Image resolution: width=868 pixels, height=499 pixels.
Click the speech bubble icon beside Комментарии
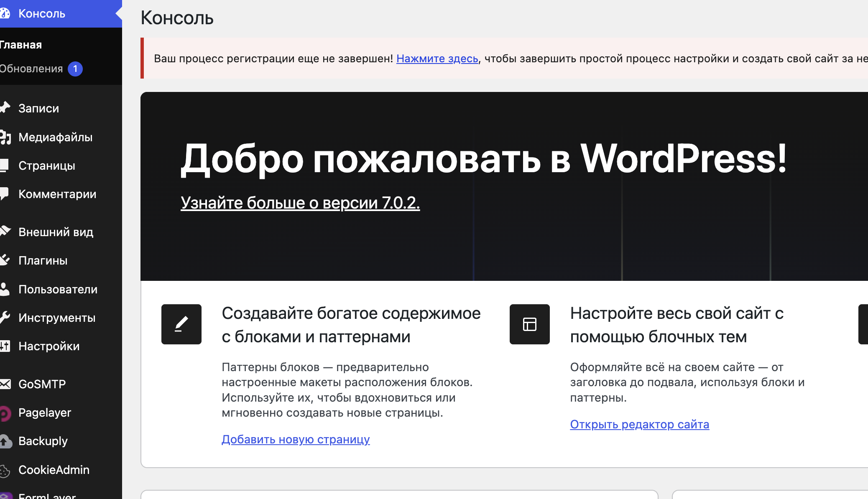point(4,194)
